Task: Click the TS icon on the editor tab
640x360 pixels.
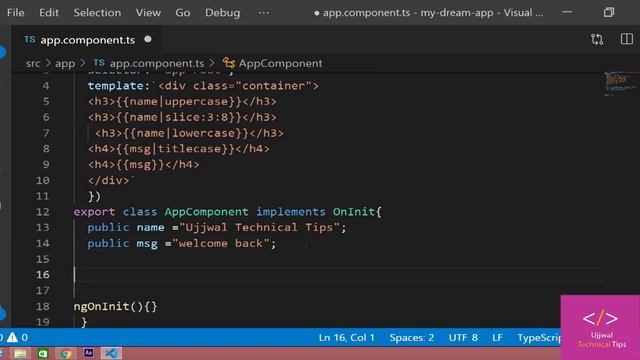Action: pos(29,39)
